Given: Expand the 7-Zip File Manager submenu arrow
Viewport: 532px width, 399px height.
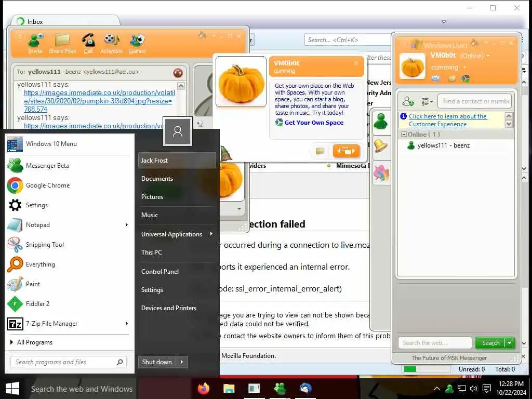Looking at the screenshot, I should point(127,323).
